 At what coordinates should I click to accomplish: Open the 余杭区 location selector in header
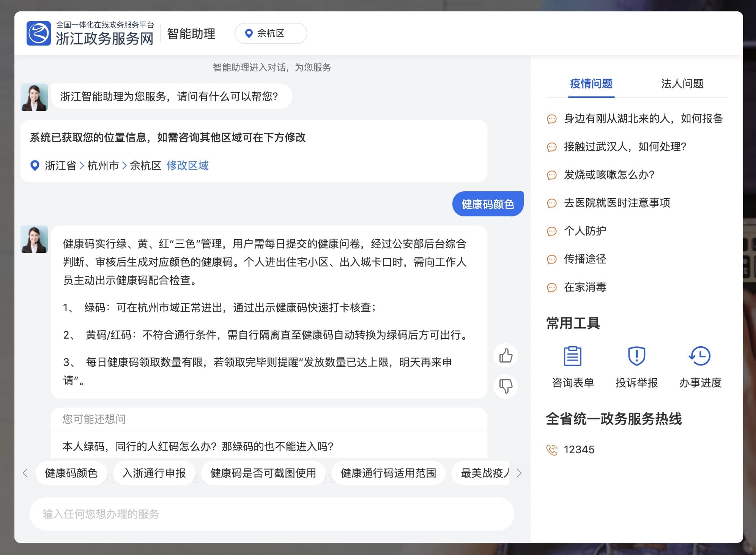[271, 33]
